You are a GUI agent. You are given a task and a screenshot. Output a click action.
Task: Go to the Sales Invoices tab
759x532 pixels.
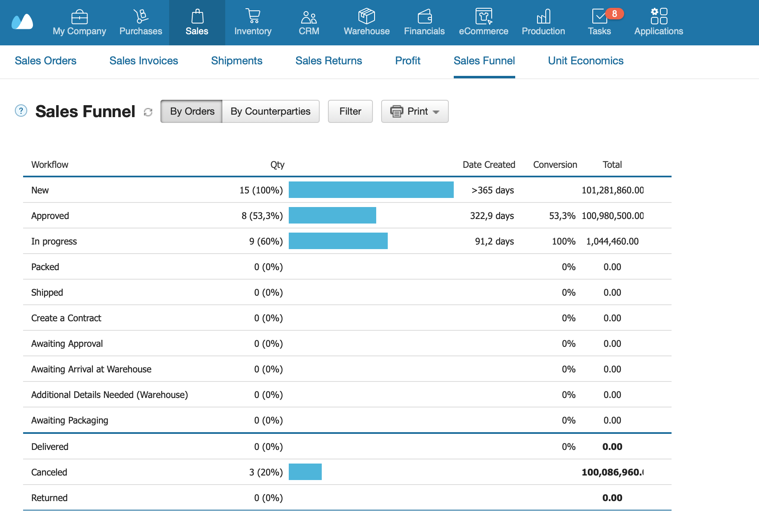pos(144,61)
